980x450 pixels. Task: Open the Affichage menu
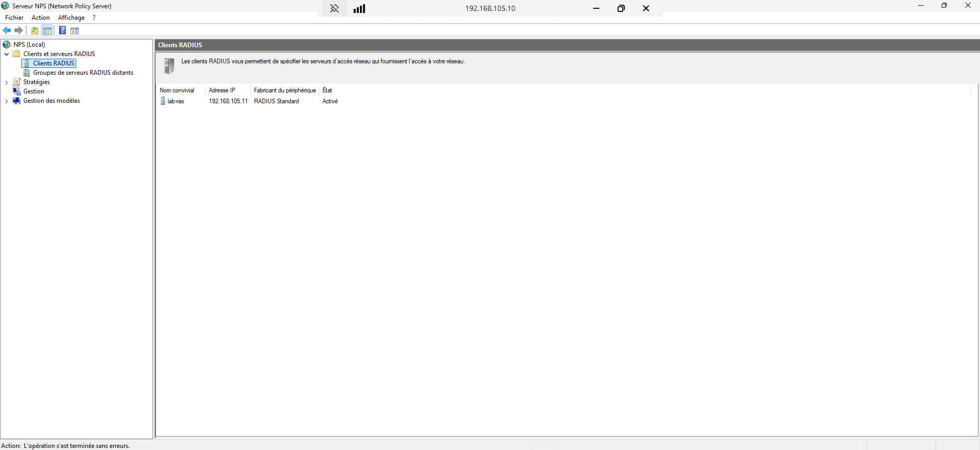click(71, 18)
